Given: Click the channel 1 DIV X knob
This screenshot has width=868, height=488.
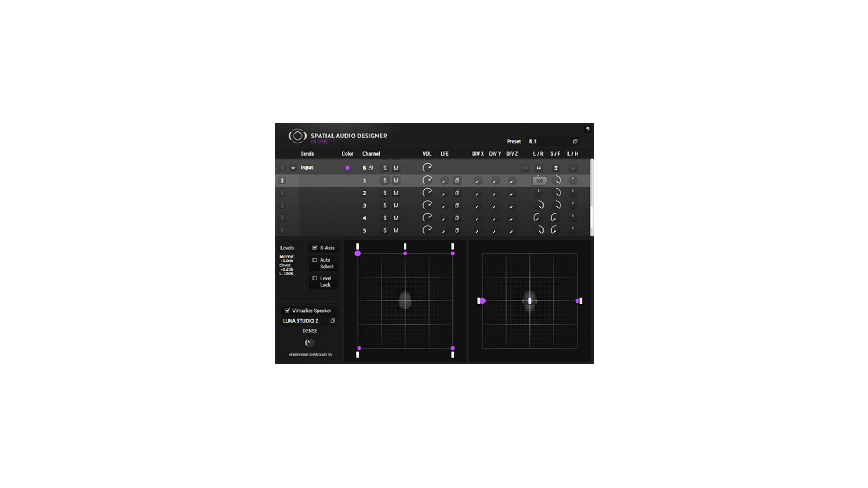Looking at the screenshot, I should pos(477,181).
